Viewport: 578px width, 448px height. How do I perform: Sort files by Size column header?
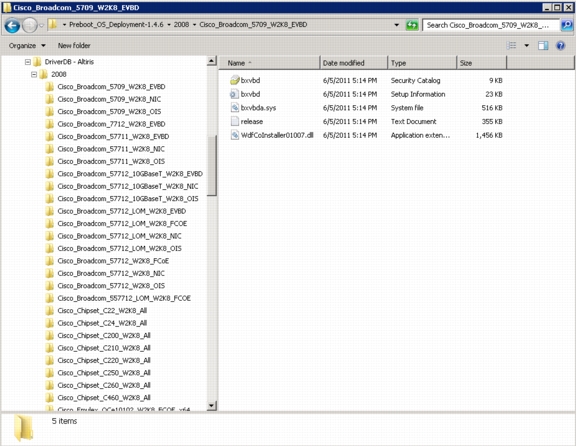coord(481,63)
